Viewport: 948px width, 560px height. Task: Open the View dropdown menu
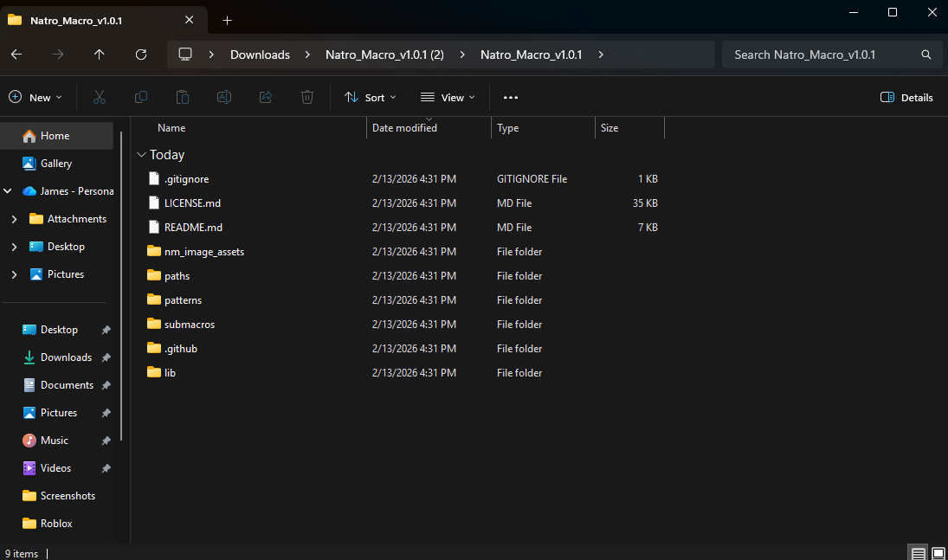coord(448,98)
